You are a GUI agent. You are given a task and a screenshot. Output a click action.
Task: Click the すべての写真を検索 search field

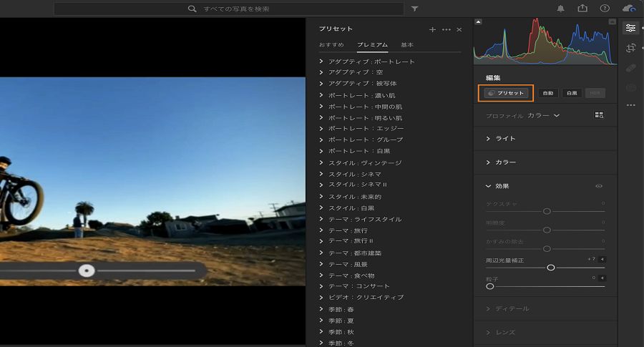[x=229, y=9]
